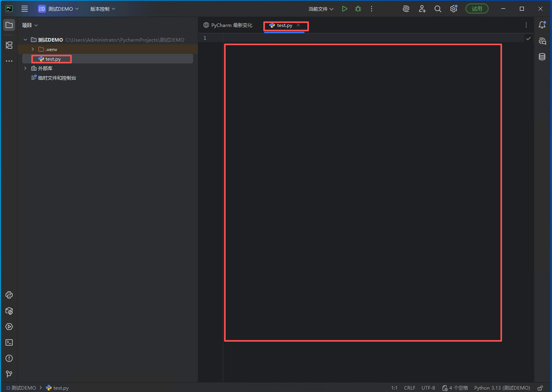Click Python 3.13 interpreter in status bar
Image resolution: width=552 pixels, height=392 pixels.
502,388
